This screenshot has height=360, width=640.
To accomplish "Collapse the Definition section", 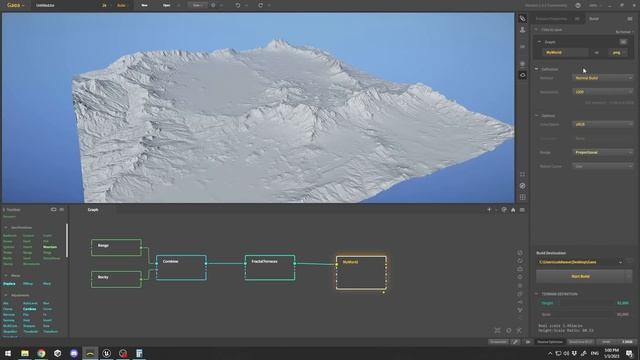I will click(536, 69).
